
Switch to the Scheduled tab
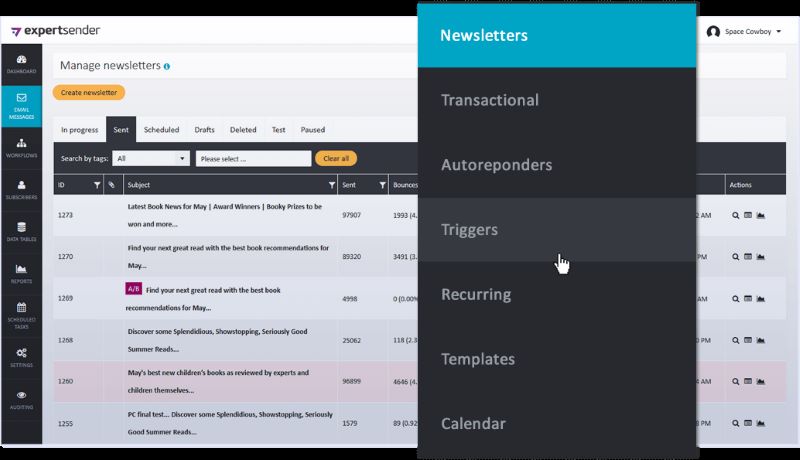(x=161, y=130)
